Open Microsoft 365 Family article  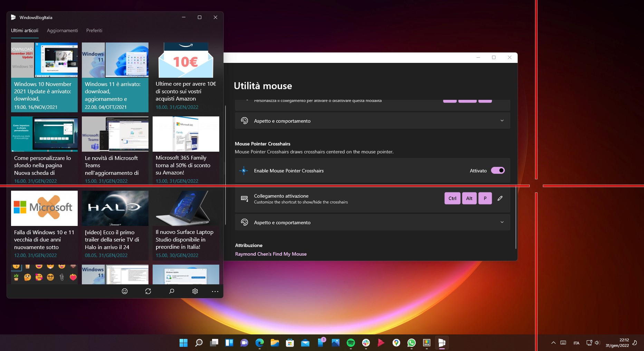[186, 151]
